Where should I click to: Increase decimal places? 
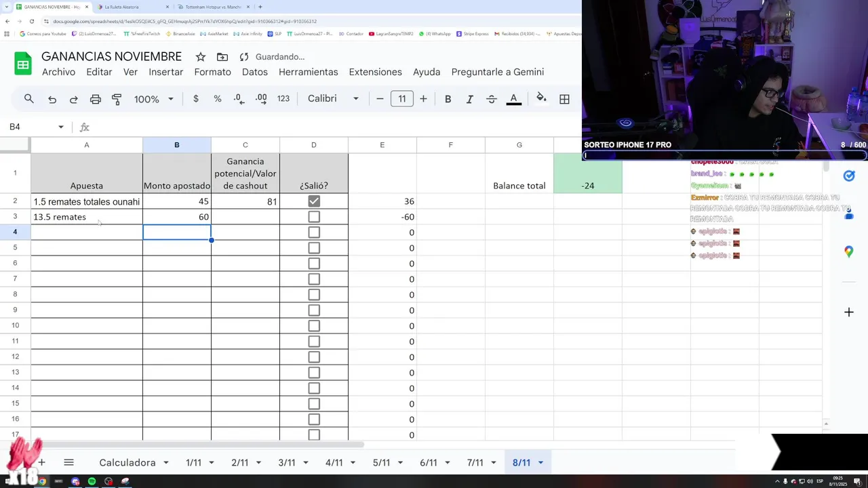pyautogui.click(x=261, y=99)
